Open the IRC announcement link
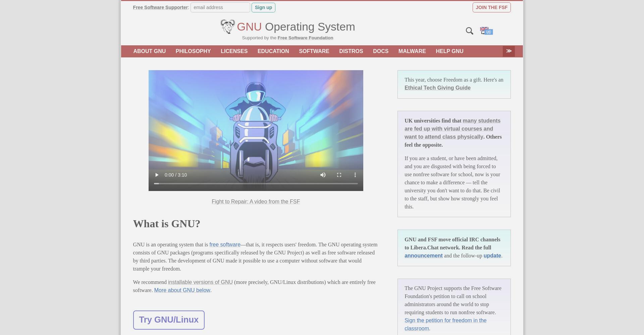Screen dimensions: 644x335 tap(423, 256)
